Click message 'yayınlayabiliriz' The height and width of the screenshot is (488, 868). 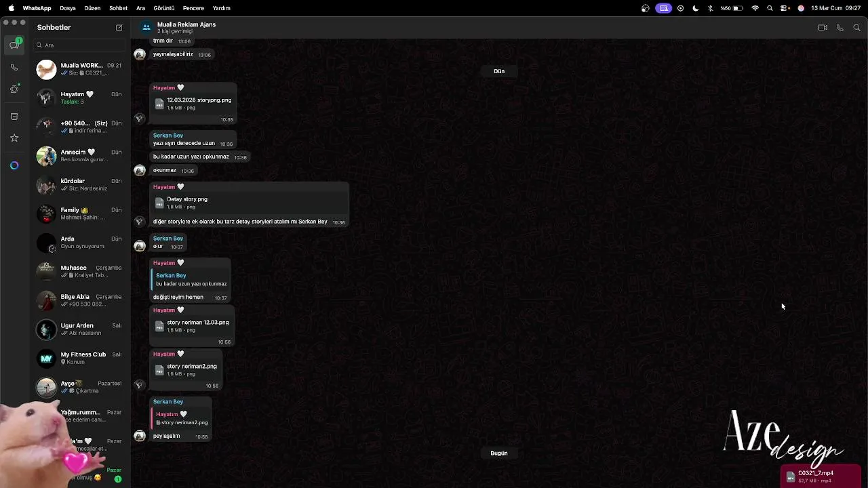click(x=173, y=54)
